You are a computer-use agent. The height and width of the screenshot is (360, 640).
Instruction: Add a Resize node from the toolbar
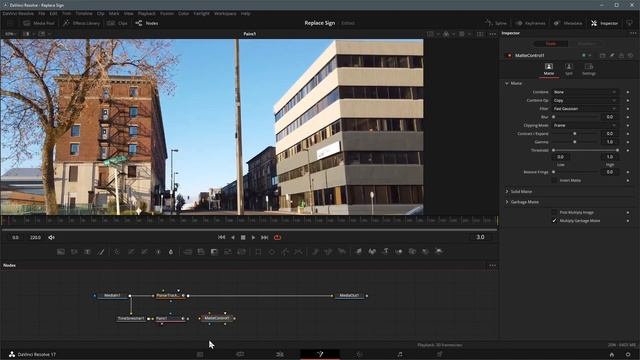click(x=228, y=252)
